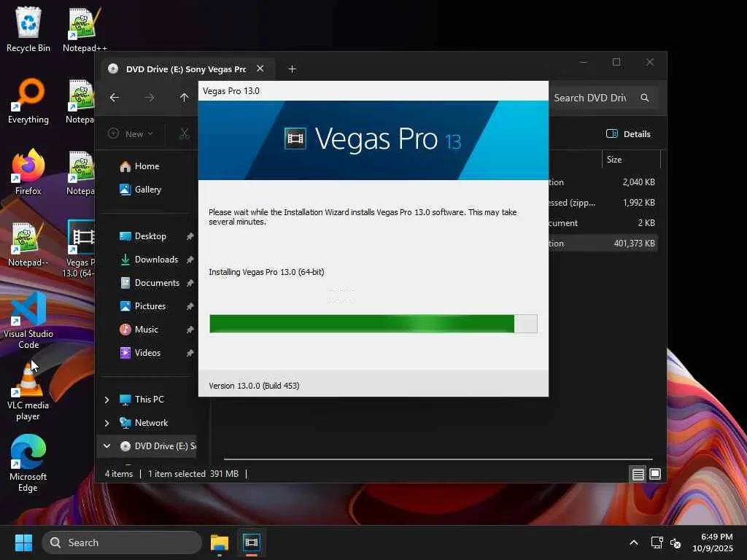The height and width of the screenshot is (560, 747).
Task: Click the Vegas Pro 13.0 installer title bar
Action: click(373, 91)
